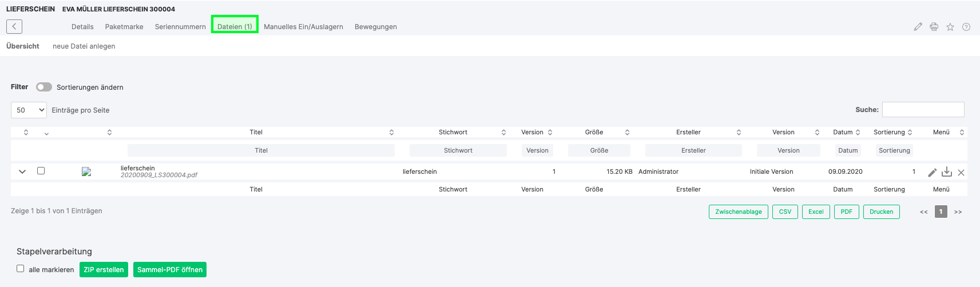Click the pencil edit icon in top toolbar
This screenshot has height=287, width=980.
918,27
